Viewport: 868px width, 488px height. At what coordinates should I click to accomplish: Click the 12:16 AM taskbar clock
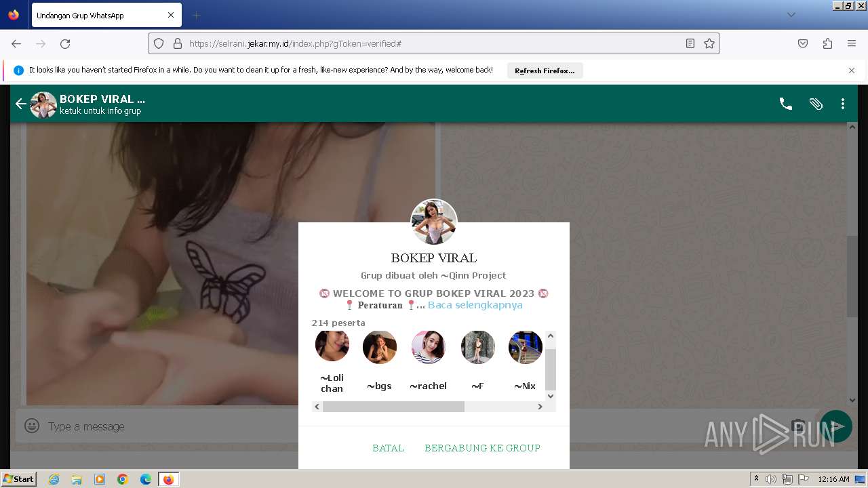(x=833, y=479)
